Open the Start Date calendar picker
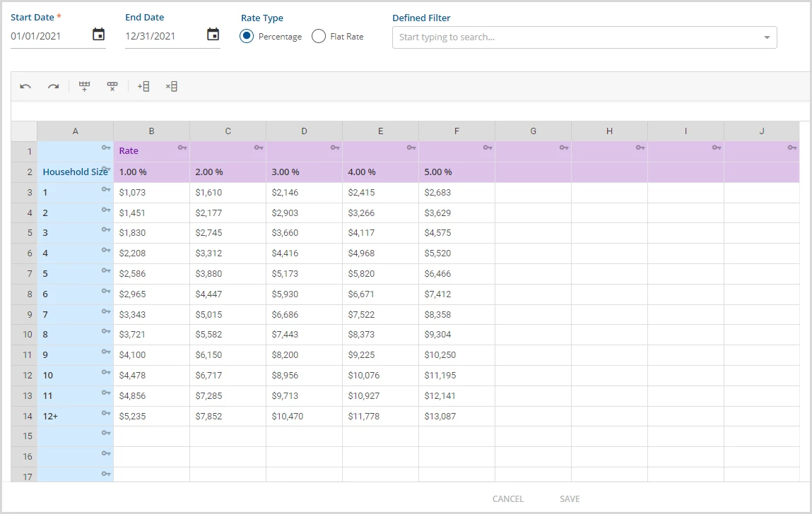Image resolution: width=812 pixels, height=514 pixels. [98, 35]
